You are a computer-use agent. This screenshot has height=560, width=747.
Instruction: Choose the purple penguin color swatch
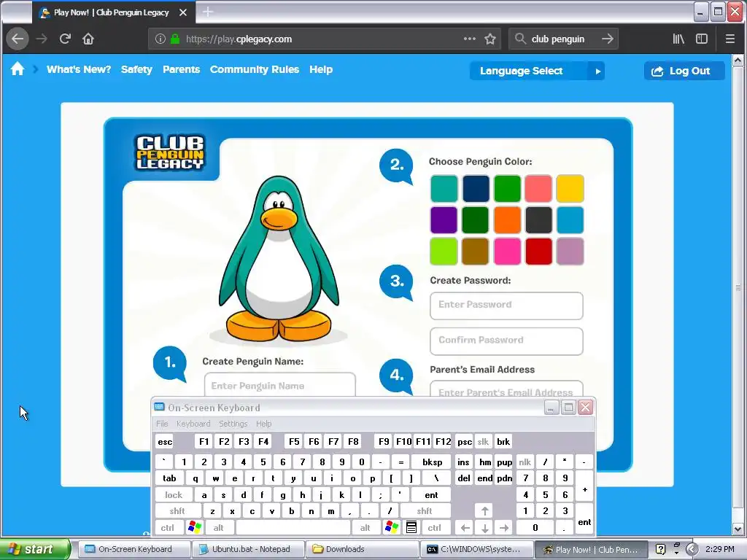(x=444, y=219)
